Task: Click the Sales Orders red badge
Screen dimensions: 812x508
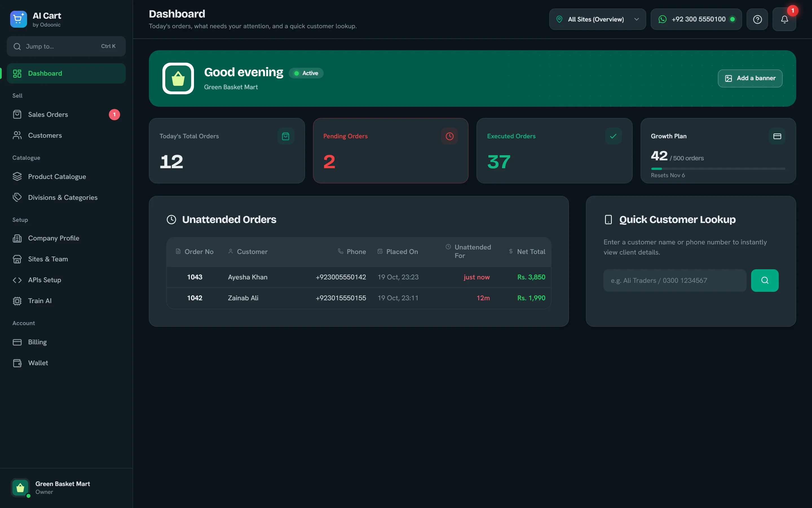Action: pos(114,115)
